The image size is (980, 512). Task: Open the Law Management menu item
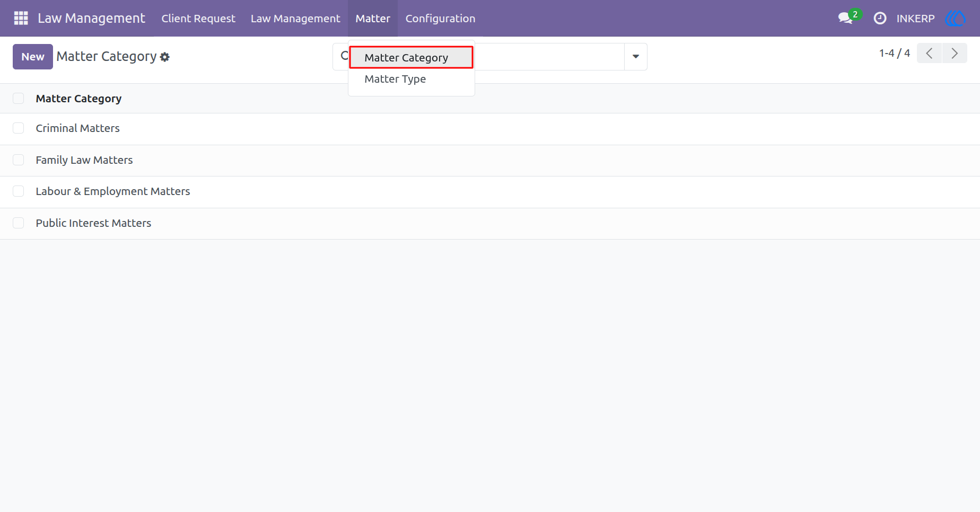click(295, 18)
